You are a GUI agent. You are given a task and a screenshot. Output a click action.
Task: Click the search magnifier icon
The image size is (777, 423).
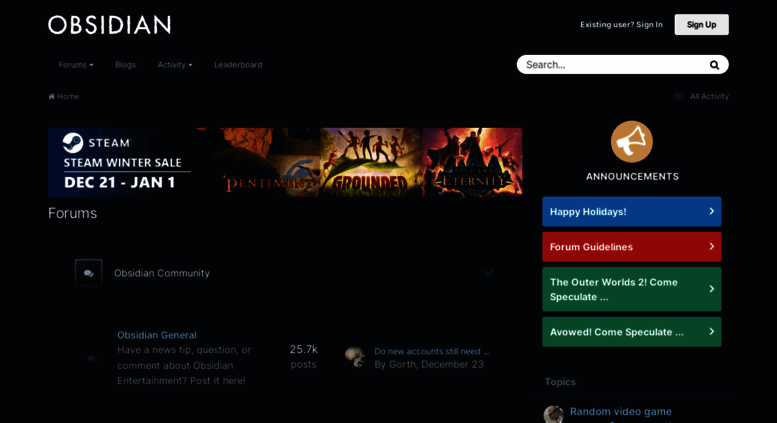point(714,65)
